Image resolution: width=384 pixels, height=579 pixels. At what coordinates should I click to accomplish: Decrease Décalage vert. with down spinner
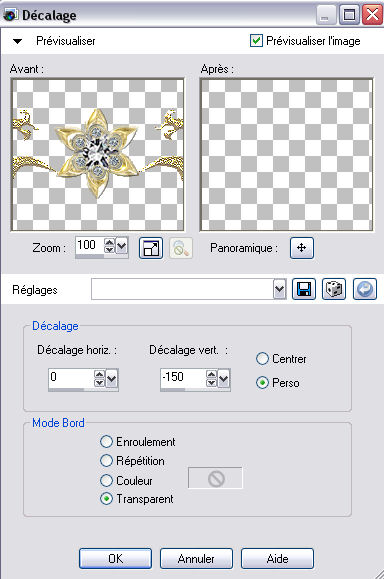tap(212, 382)
